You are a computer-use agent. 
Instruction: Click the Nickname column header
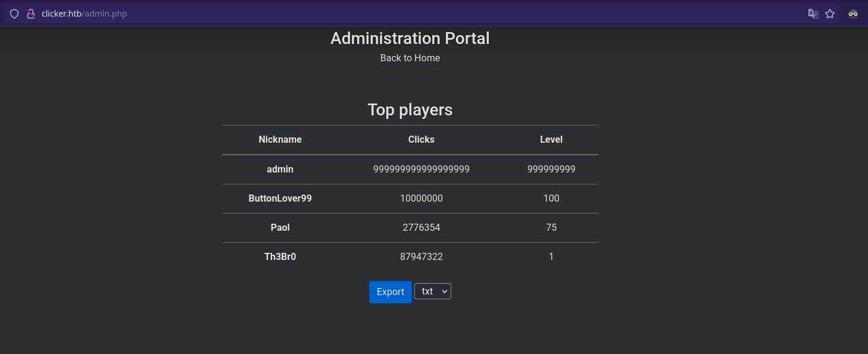pos(280,139)
